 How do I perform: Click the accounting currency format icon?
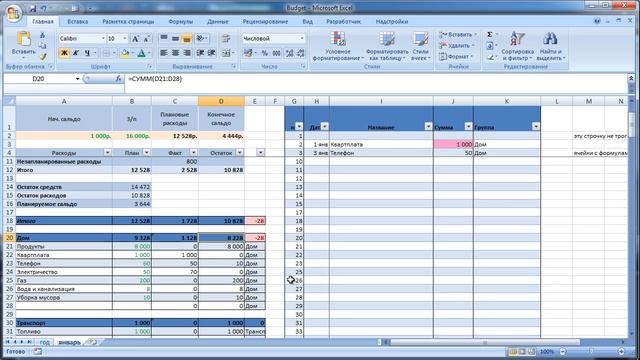[x=248, y=53]
